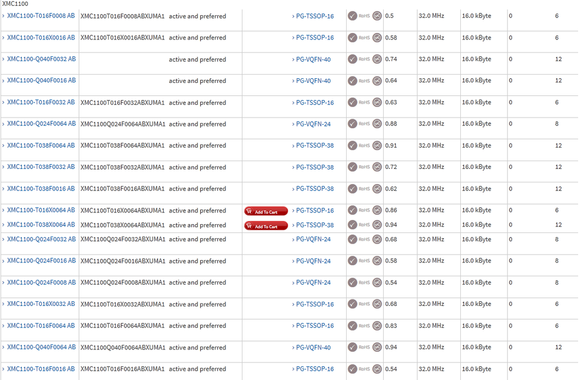Add XMC1100-T038X0064 AB to cart
The image size is (588, 380).
pyautogui.click(x=266, y=226)
